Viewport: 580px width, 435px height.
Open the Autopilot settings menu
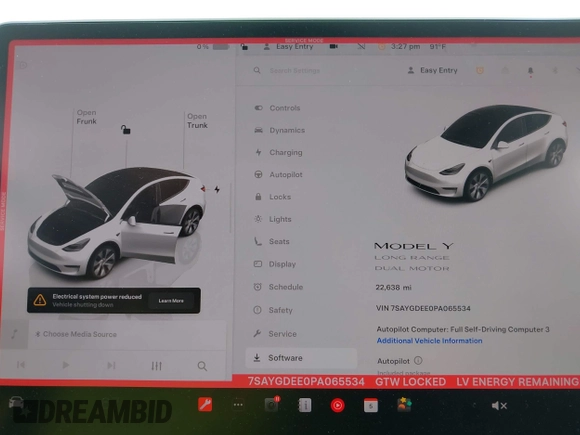(278, 175)
